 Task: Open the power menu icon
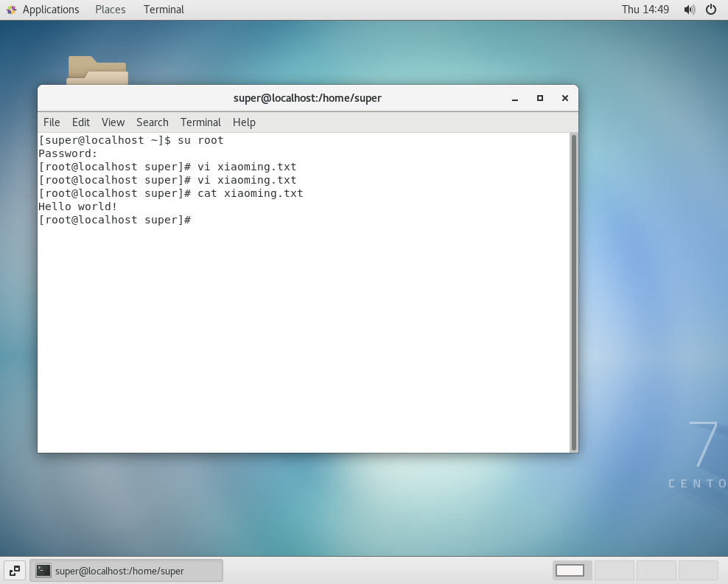pyautogui.click(x=711, y=10)
